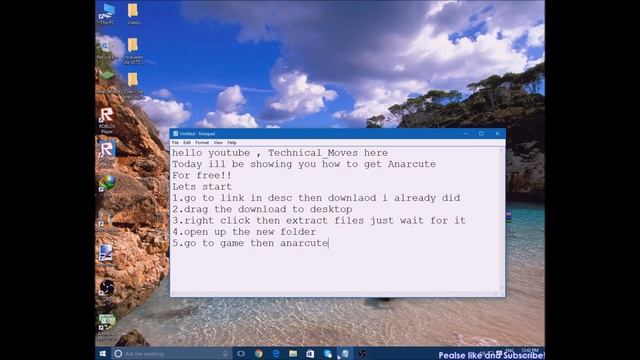Click the Cortana search box
This screenshot has width=640, height=360.
tap(171, 353)
